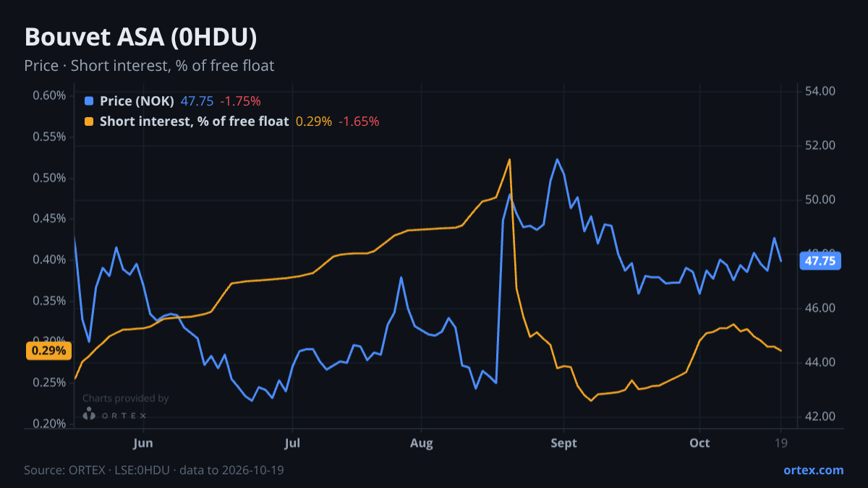The height and width of the screenshot is (488, 868).
Task: Click the -1.65% short interest change
Action: (x=359, y=121)
